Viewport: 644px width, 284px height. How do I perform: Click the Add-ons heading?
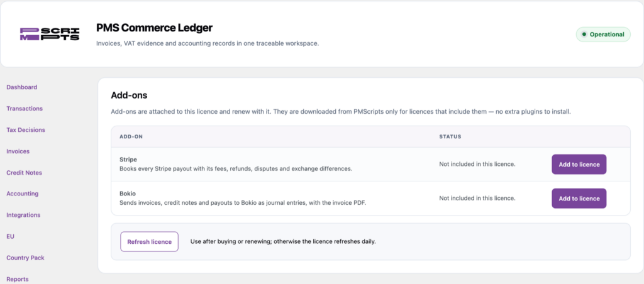(129, 96)
